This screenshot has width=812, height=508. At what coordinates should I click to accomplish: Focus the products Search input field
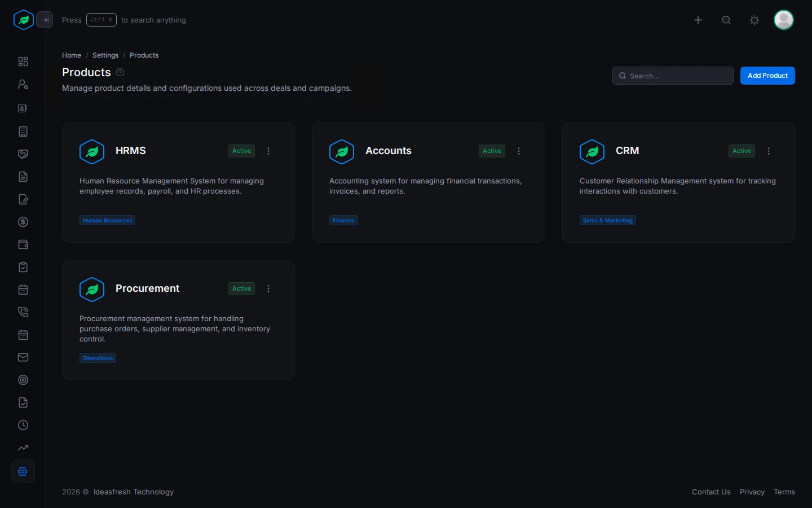(x=673, y=76)
